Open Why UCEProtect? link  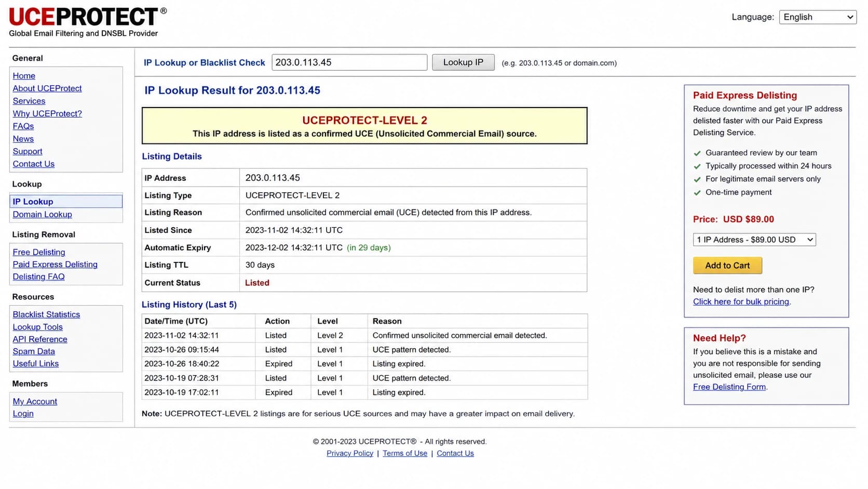click(47, 113)
